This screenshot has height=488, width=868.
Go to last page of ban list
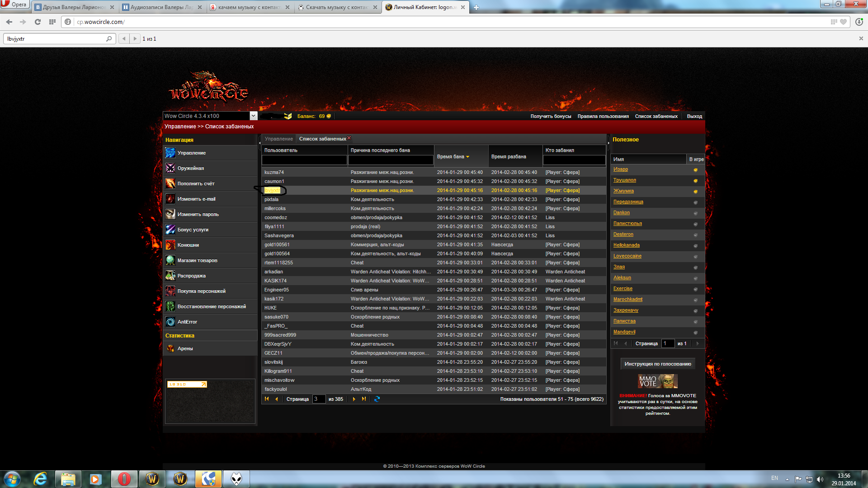(364, 399)
